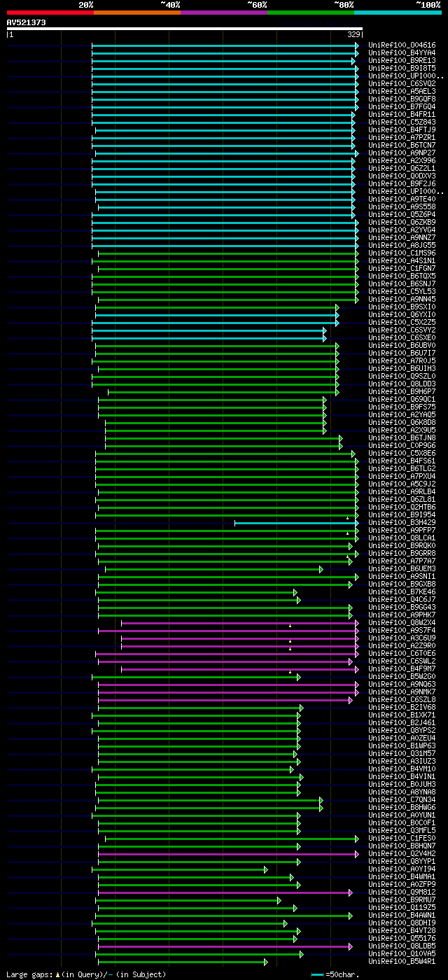
Task: Click the yellow query-gap triangle in the legend
Action: tap(59, 974)
